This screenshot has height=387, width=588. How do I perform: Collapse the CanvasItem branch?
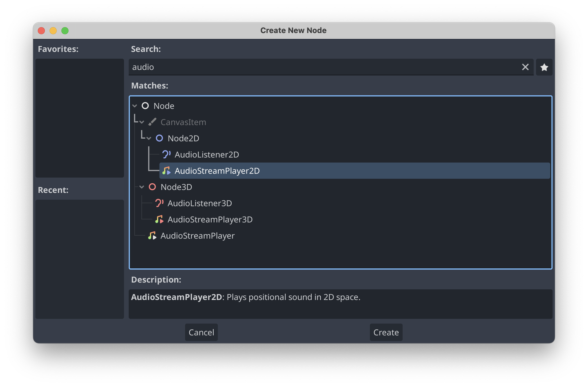[x=142, y=122]
